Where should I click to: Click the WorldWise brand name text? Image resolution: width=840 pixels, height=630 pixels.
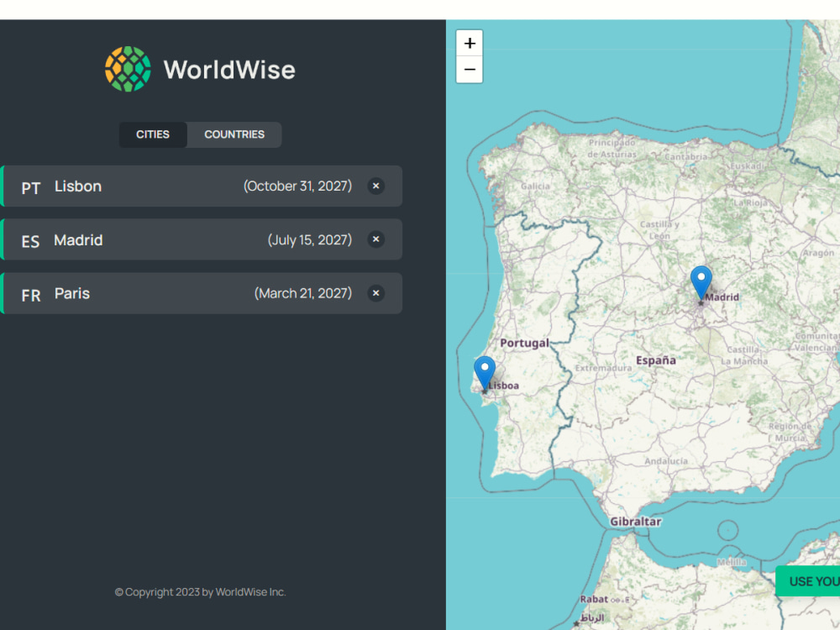(x=229, y=71)
